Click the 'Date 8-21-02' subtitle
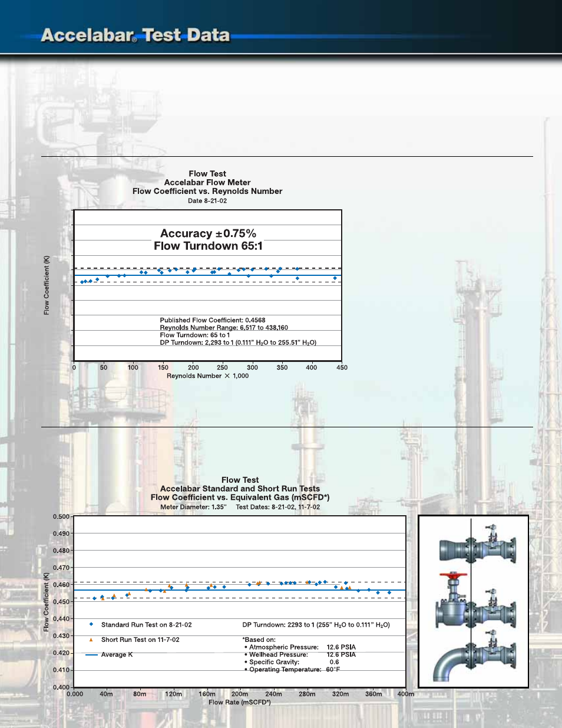The width and height of the screenshot is (562, 728). click(207, 201)
